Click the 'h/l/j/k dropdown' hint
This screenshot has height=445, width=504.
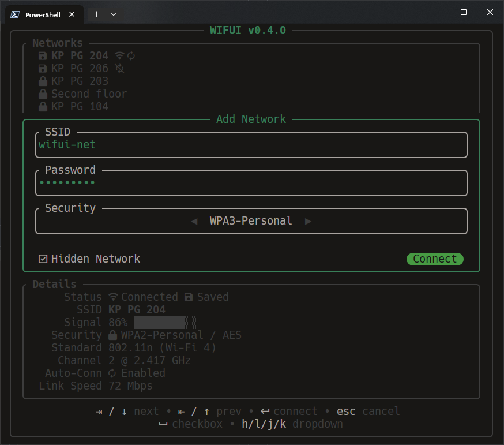tap(292, 424)
